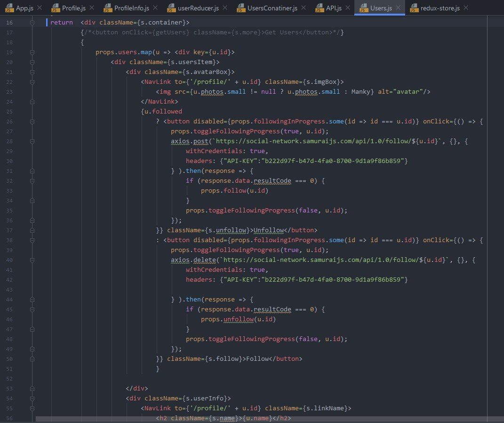The height and width of the screenshot is (423, 504).
Task: Open the userReducer.js tab
Action: tap(197, 8)
